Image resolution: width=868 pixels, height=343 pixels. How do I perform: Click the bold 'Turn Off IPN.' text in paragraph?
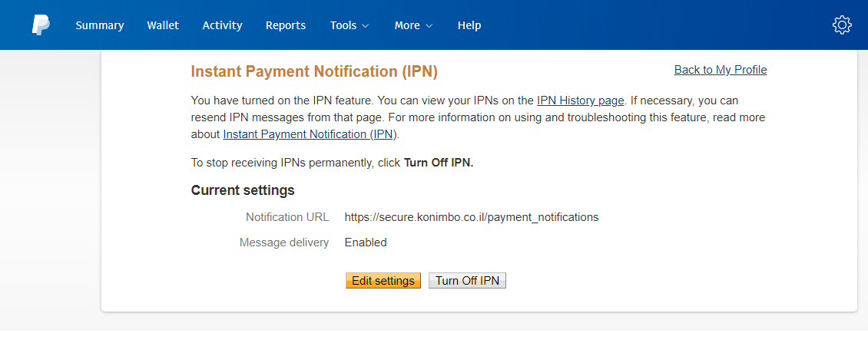439,163
